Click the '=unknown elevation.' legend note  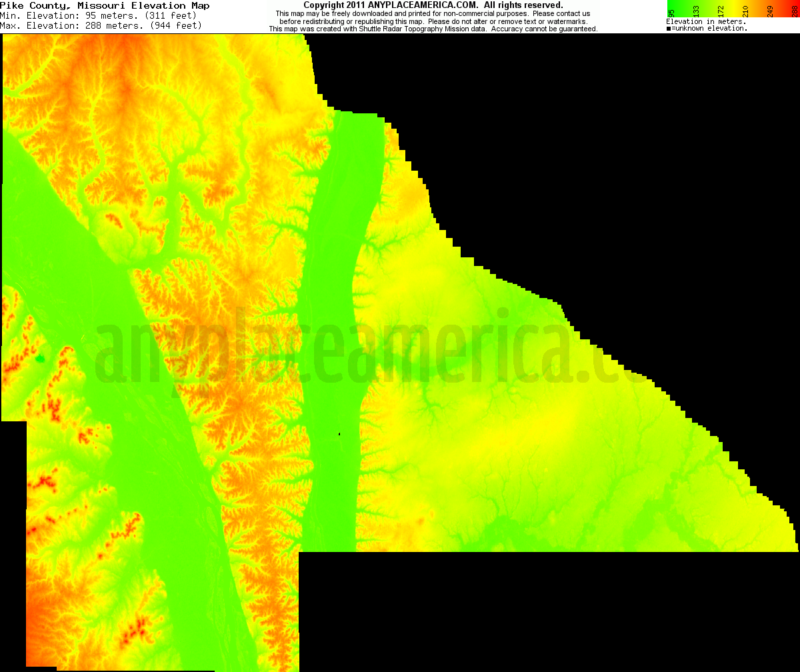click(x=709, y=29)
